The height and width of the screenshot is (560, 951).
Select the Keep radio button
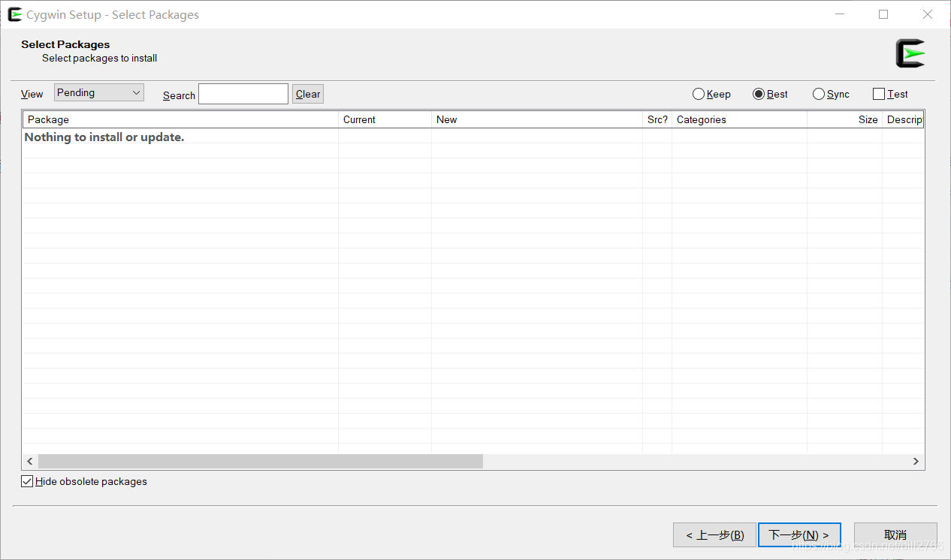point(699,94)
